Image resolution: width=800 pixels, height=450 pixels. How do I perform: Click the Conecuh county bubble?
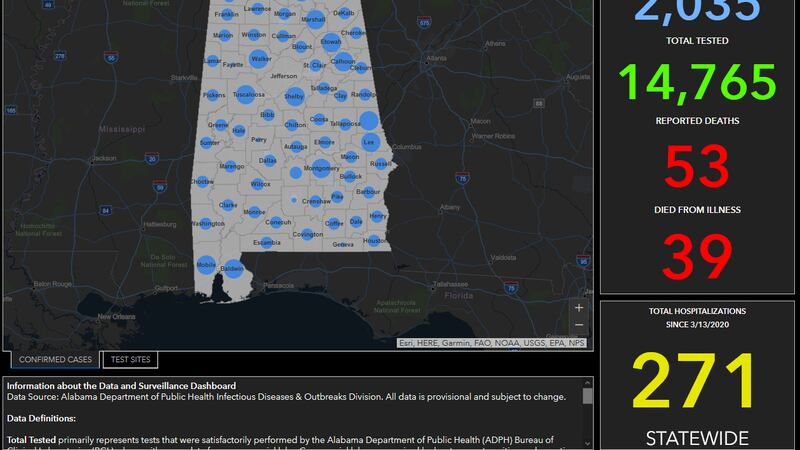(x=276, y=222)
